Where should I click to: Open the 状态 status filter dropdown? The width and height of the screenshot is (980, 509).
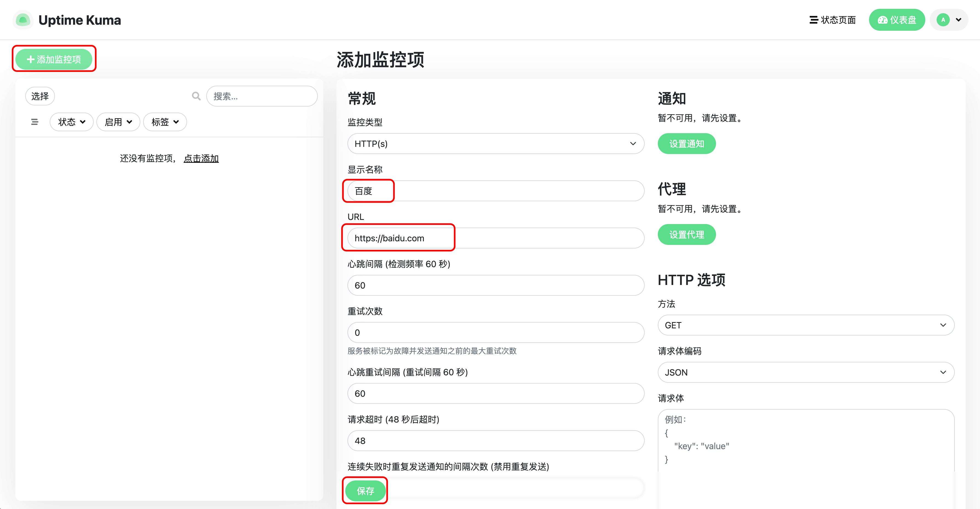[x=71, y=122]
